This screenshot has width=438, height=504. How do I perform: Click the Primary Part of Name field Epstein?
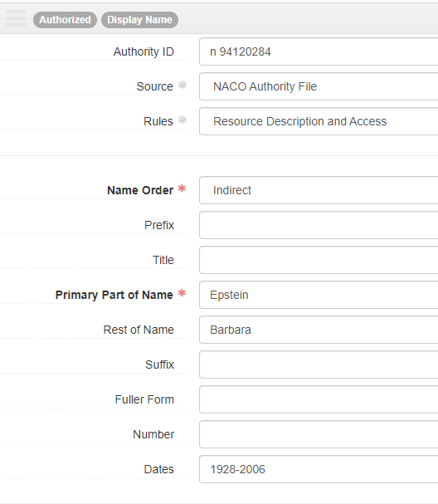[319, 295]
